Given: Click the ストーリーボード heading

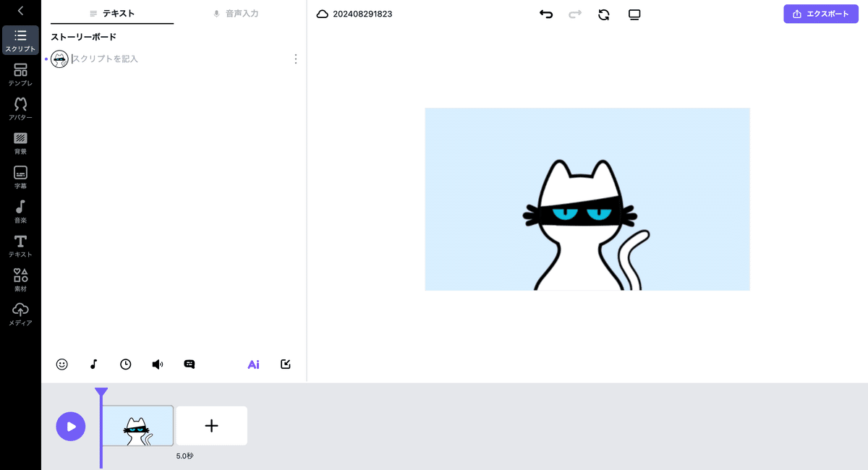Looking at the screenshot, I should [83, 37].
